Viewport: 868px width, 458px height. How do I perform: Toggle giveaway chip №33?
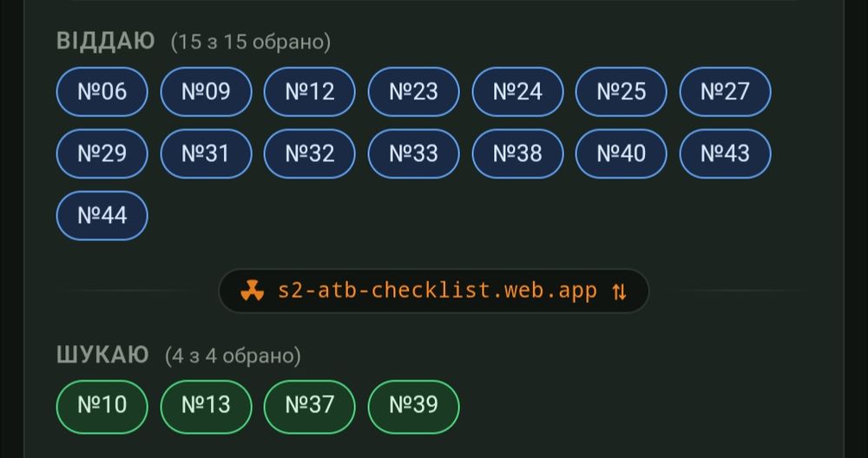414,154
